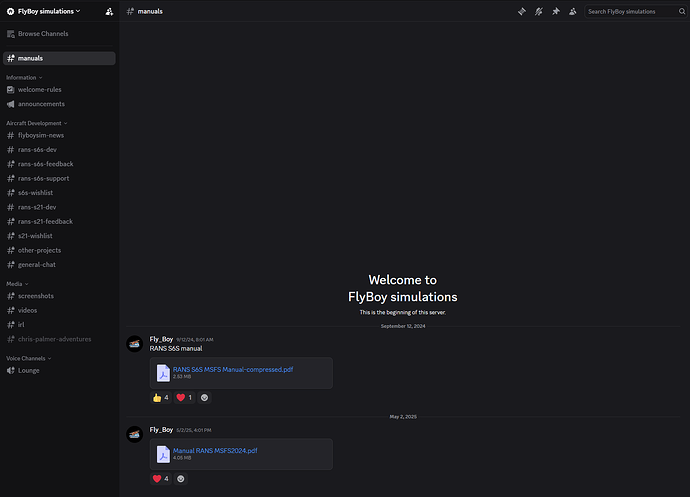Click PDF file icon of RANS S6S manual
The width and height of the screenshot is (690, 497).
163,373
